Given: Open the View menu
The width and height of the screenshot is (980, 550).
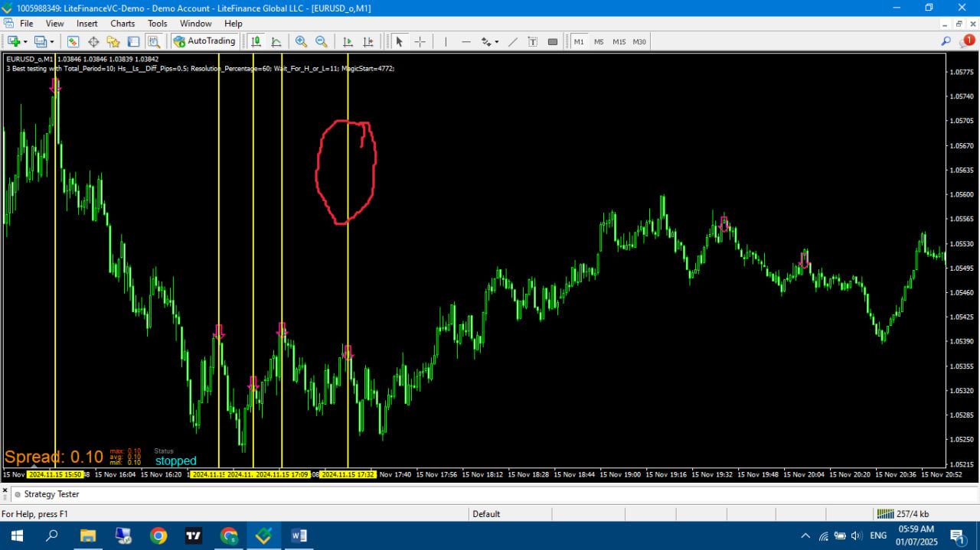Looking at the screenshot, I should 54,24.
